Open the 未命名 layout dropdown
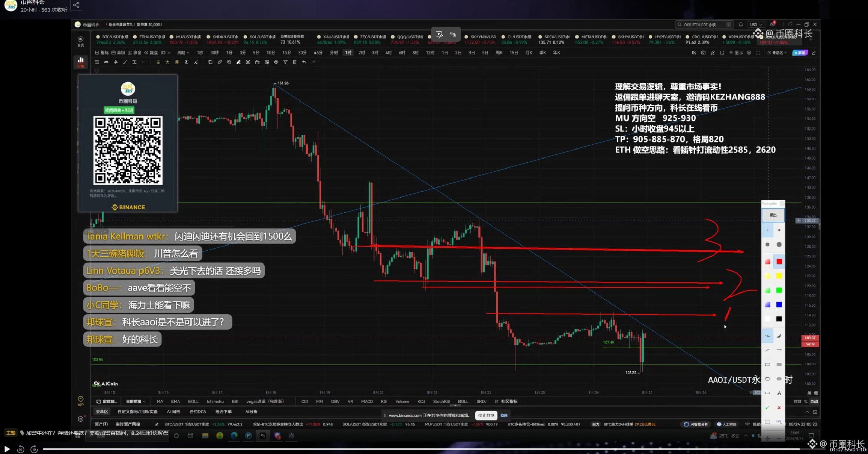The height and width of the screenshot is (454, 868). 776,53
